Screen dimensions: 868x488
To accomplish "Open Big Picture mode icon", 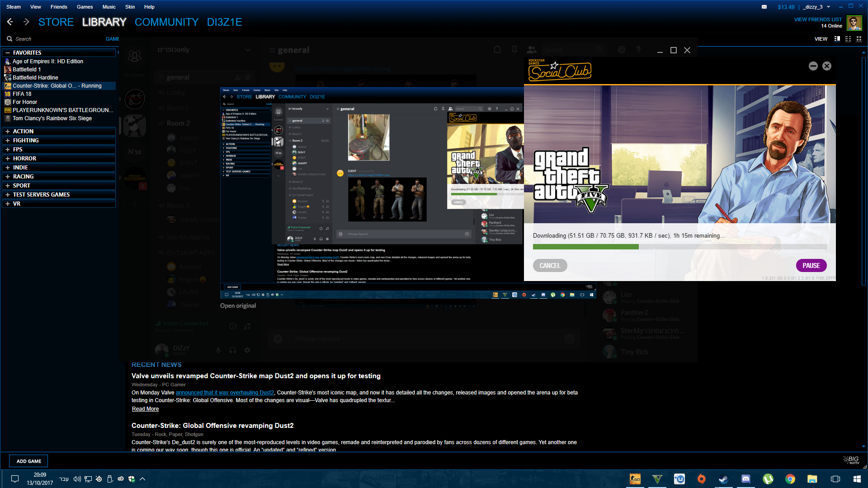I will (851, 460).
